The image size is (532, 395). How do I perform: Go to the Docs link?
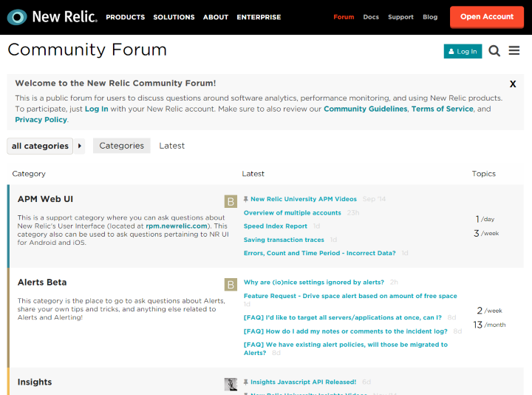(371, 17)
